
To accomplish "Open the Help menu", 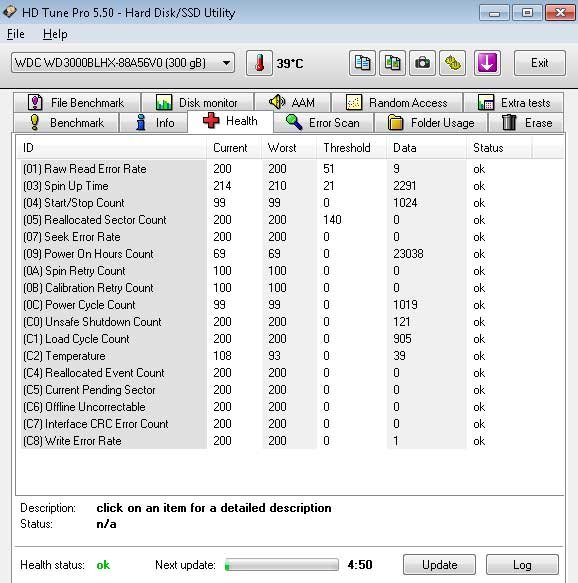I will 55,34.
